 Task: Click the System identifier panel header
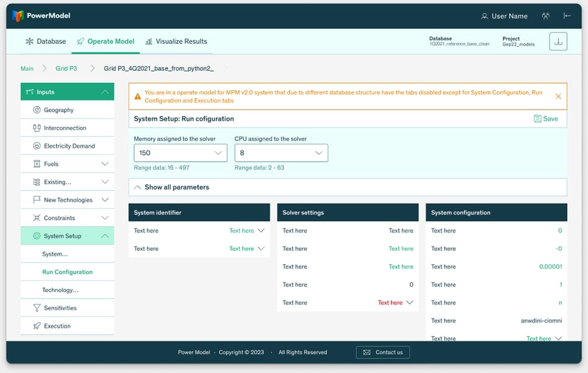[x=199, y=213]
